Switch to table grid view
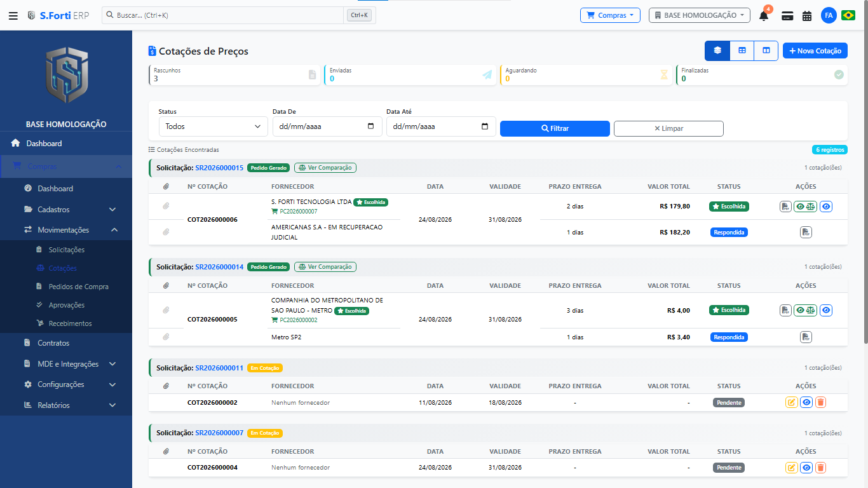This screenshot has height=488, width=868. 742,51
